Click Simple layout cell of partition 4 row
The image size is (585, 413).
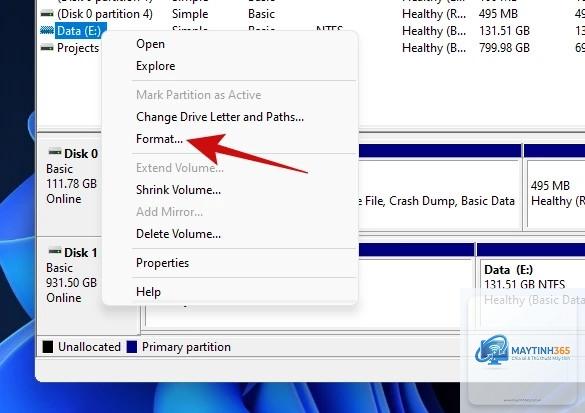(x=190, y=14)
